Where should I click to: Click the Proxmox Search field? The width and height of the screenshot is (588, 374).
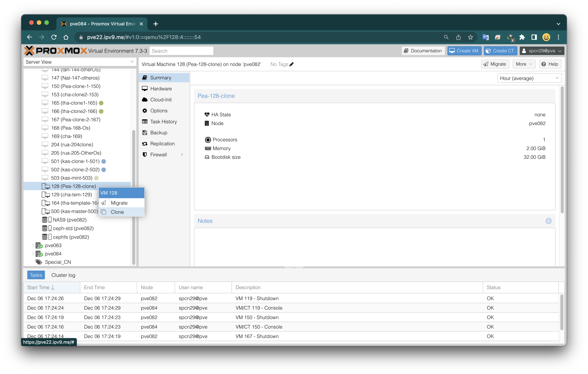181,51
